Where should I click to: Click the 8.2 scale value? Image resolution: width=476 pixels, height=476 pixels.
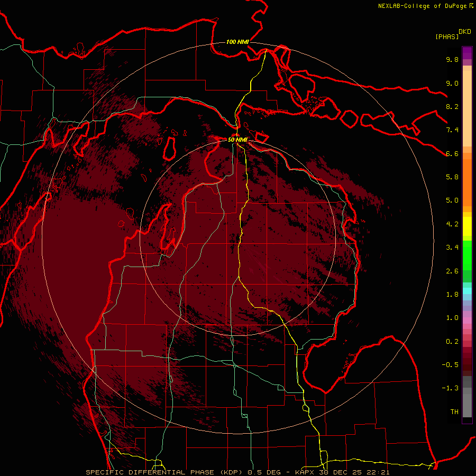452,106
